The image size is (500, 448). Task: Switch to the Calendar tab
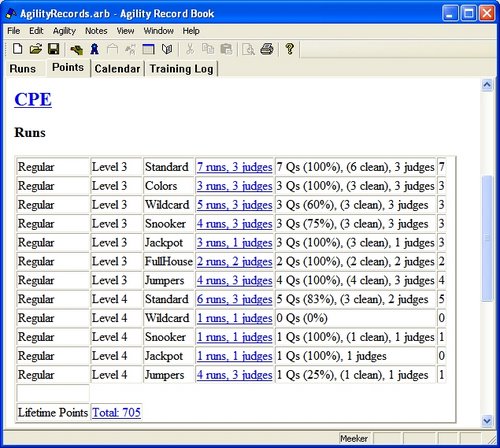coord(117,69)
